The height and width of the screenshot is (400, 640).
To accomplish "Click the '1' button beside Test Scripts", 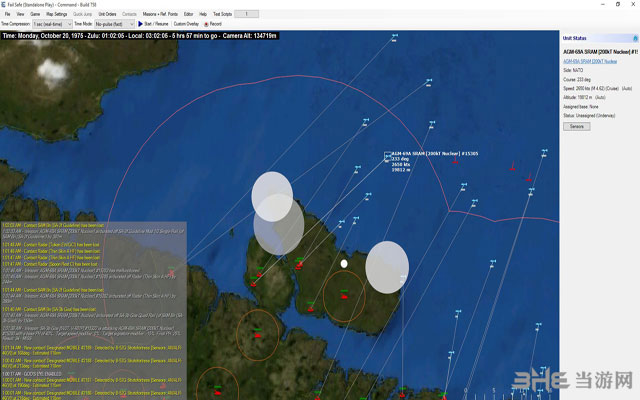I will (247, 14).
